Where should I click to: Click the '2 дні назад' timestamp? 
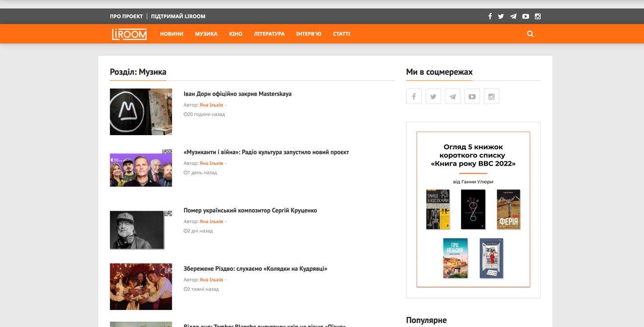[x=198, y=231]
